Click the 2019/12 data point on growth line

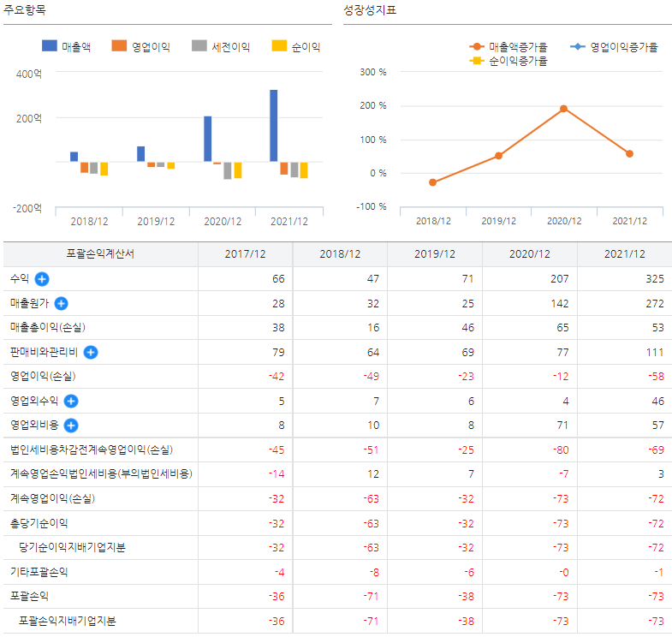pyautogui.click(x=498, y=156)
